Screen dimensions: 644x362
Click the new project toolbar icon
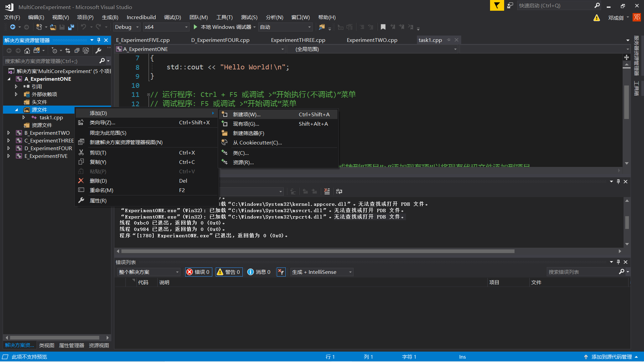39,27
